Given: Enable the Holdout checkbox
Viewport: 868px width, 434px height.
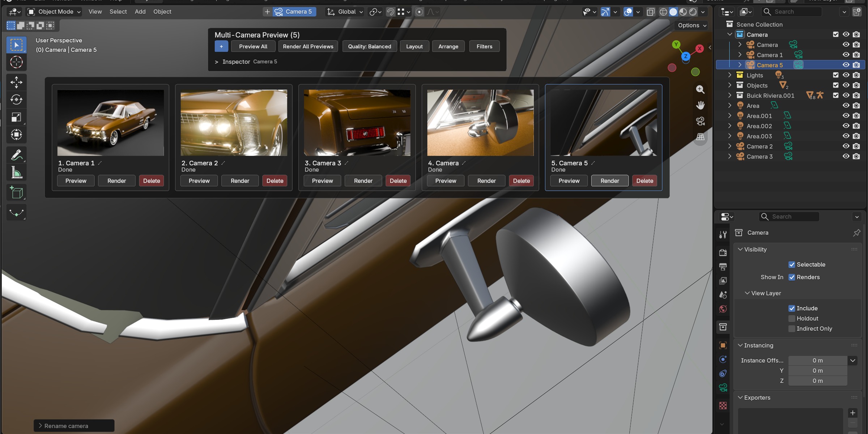Looking at the screenshot, I should [792, 319].
